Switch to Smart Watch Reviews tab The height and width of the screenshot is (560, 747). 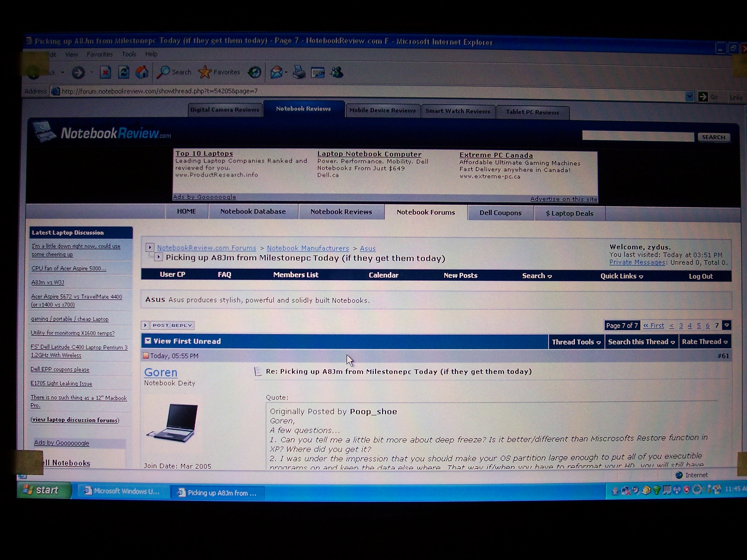458,111
